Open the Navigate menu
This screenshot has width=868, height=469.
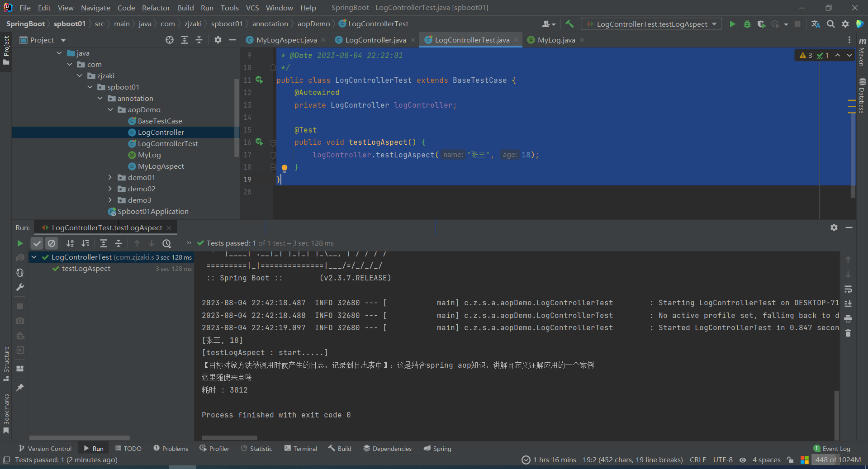95,8
